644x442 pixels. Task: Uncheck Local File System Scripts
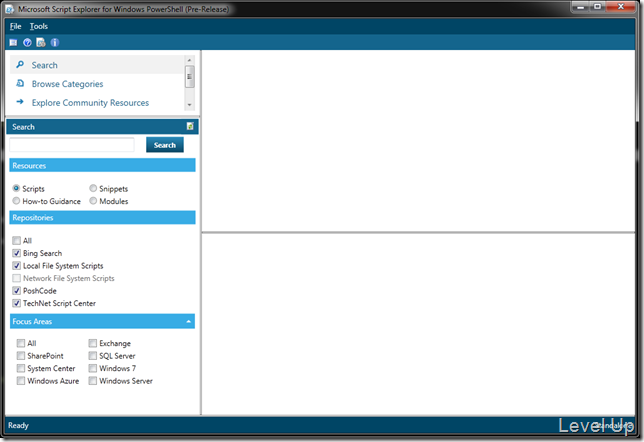pyautogui.click(x=16, y=265)
